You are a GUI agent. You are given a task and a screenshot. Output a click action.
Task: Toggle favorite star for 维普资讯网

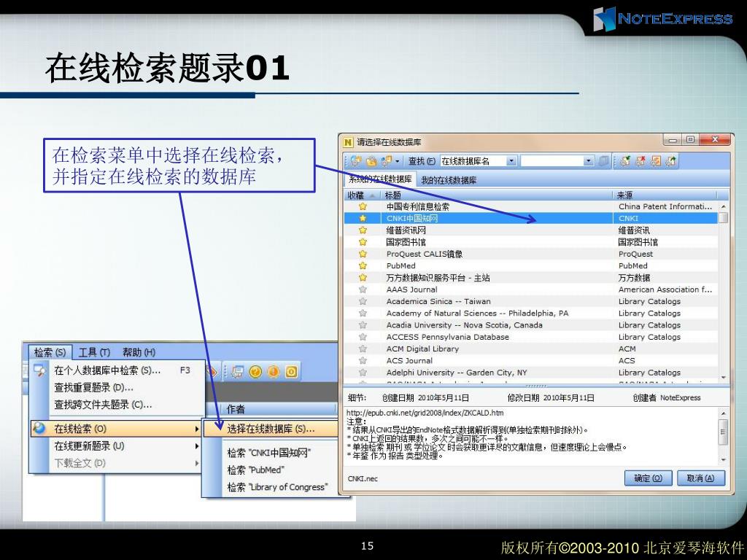point(363,230)
